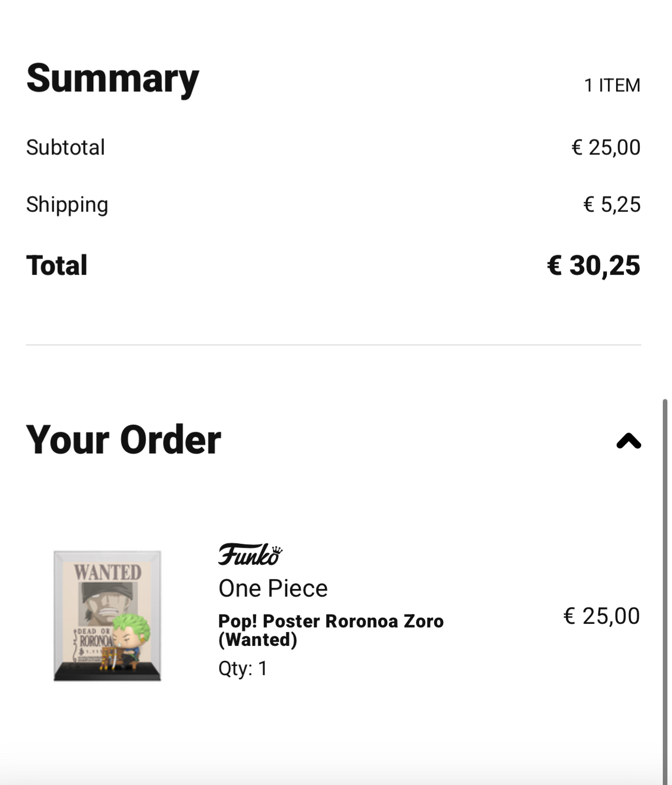Click the Subtotal label
Screen dimensions: 672x785
pyautogui.click(x=66, y=147)
